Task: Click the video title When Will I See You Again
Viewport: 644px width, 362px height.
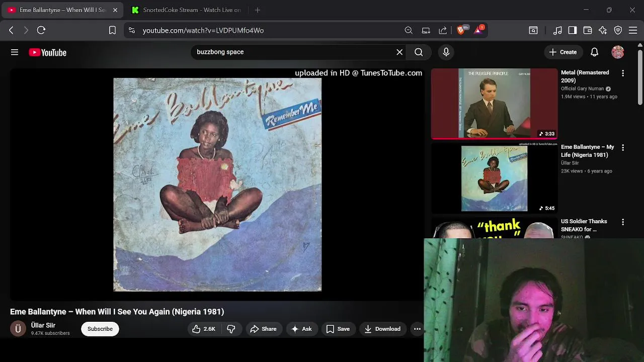Action: tap(117, 312)
